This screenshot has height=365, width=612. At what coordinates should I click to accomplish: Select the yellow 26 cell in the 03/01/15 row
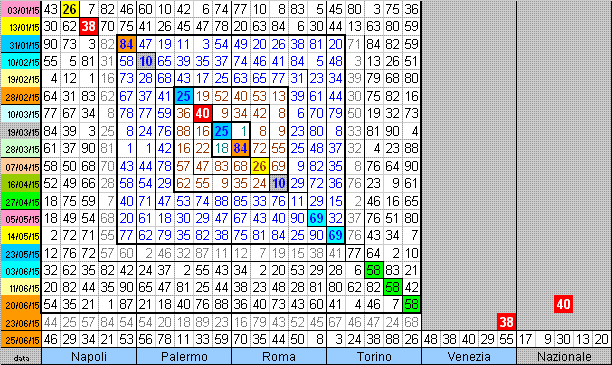[70, 9]
